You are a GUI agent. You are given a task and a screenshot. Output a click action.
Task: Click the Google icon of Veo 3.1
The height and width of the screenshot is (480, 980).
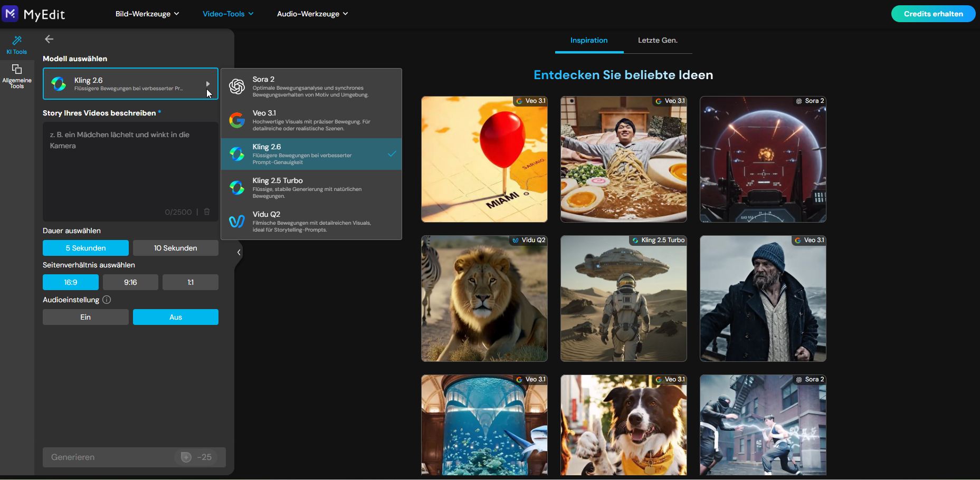237,120
